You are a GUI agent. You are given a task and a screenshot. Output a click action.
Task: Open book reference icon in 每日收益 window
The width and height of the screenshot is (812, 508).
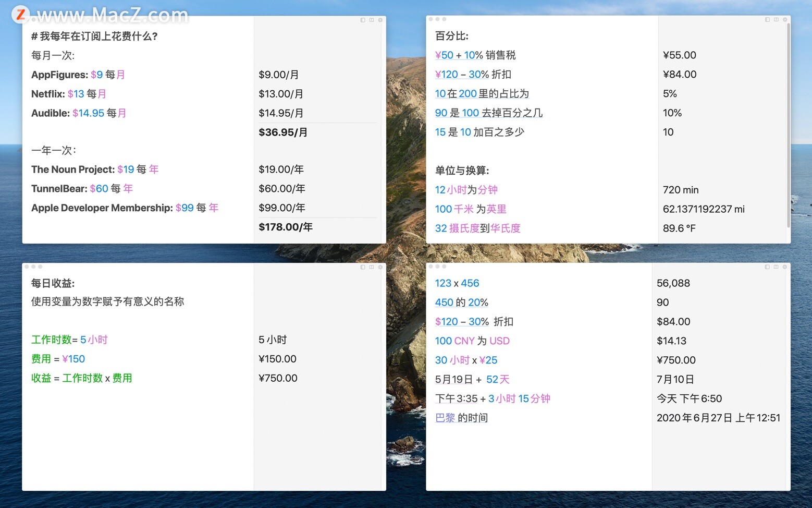[x=372, y=267]
